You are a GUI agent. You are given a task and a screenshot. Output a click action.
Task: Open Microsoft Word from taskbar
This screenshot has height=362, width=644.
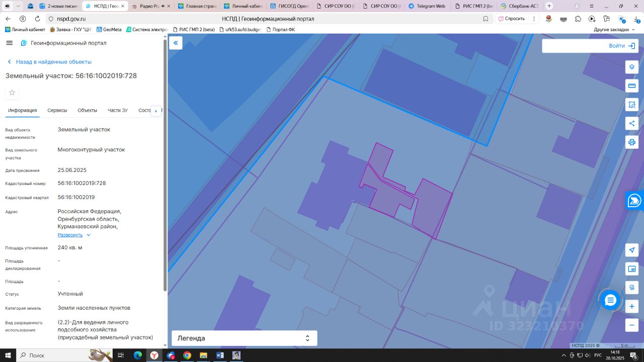(220, 355)
